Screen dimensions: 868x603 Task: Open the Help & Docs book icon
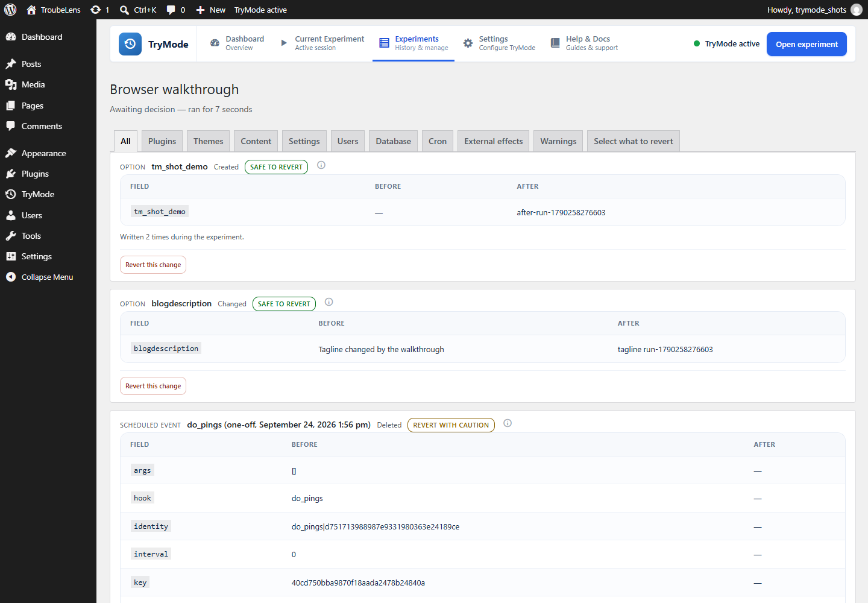click(555, 43)
